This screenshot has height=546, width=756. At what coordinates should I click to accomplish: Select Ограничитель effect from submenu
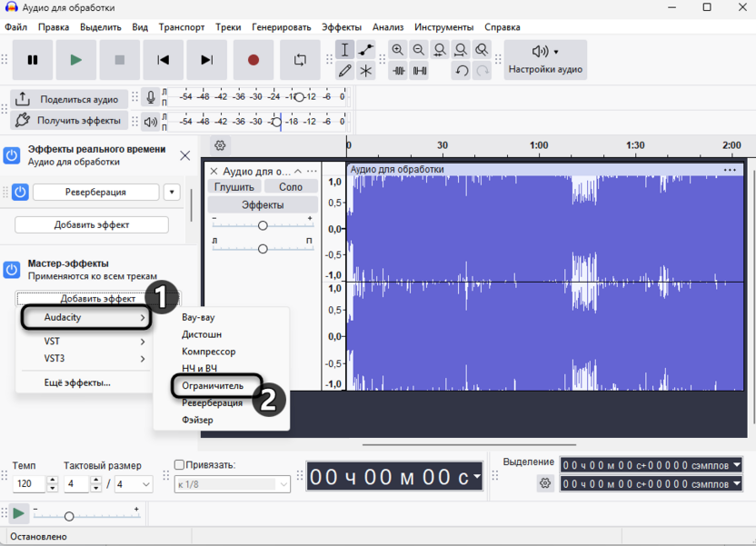click(x=213, y=385)
